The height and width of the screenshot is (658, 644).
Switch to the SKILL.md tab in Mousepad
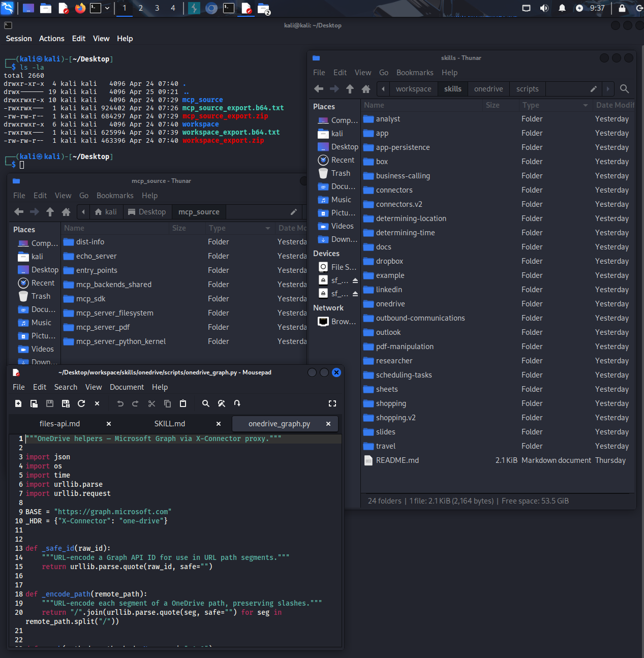coord(170,424)
